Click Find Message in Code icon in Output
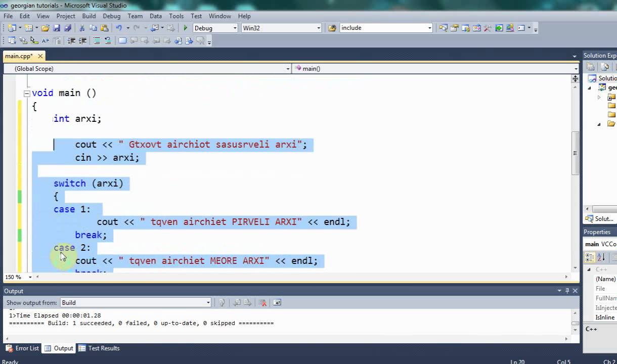This screenshot has height=364, width=617. coord(222,302)
